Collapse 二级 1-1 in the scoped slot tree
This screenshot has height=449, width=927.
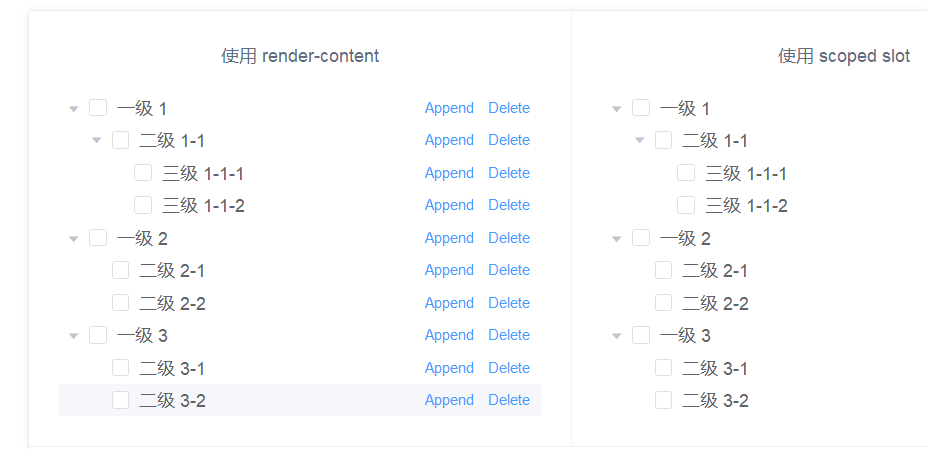tap(640, 141)
